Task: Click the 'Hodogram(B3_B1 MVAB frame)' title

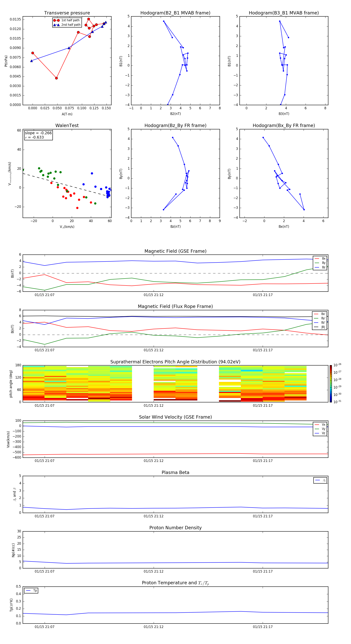Action: point(284,13)
